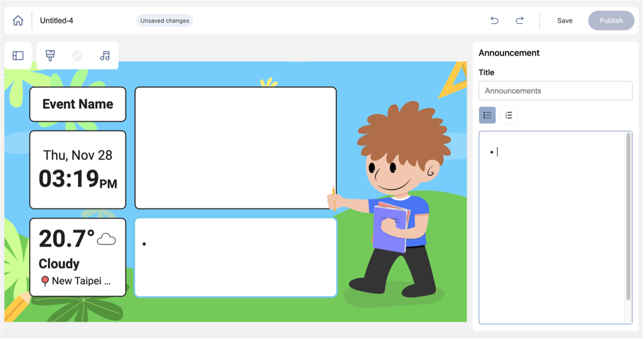Open the layout panel icon

click(x=18, y=56)
